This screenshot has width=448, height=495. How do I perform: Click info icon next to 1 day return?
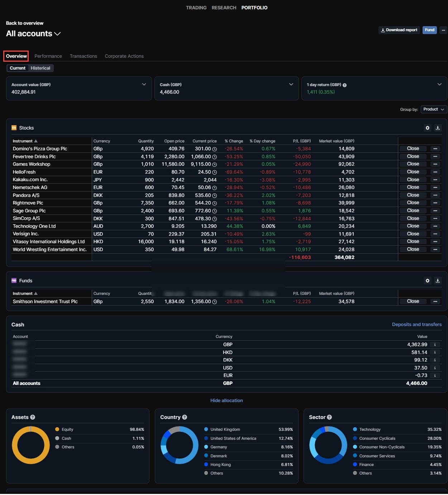(x=344, y=85)
